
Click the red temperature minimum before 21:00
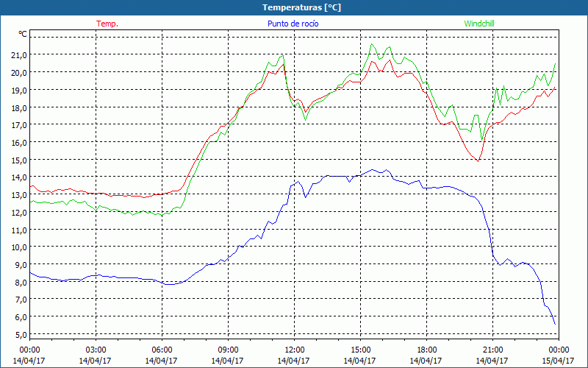pyautogui.click(x=478, y=160)
